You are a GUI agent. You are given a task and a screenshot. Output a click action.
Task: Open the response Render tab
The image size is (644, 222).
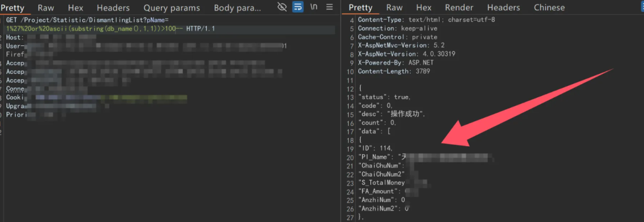click(459, 7)
